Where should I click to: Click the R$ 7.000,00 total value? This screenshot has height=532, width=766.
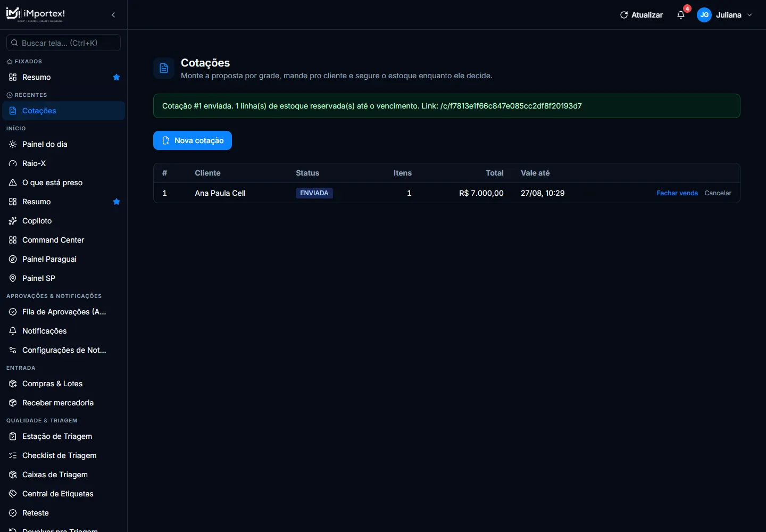[x=481, y=193]
